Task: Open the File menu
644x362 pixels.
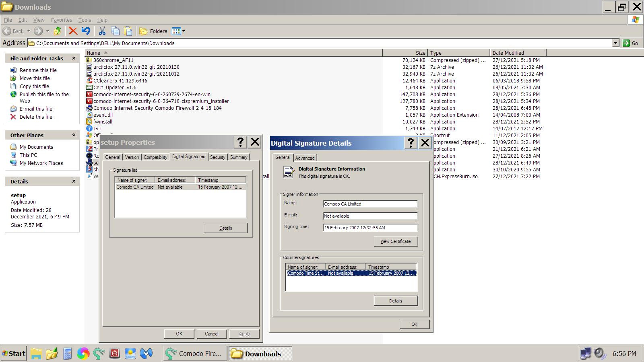Action: click(8, 20)
